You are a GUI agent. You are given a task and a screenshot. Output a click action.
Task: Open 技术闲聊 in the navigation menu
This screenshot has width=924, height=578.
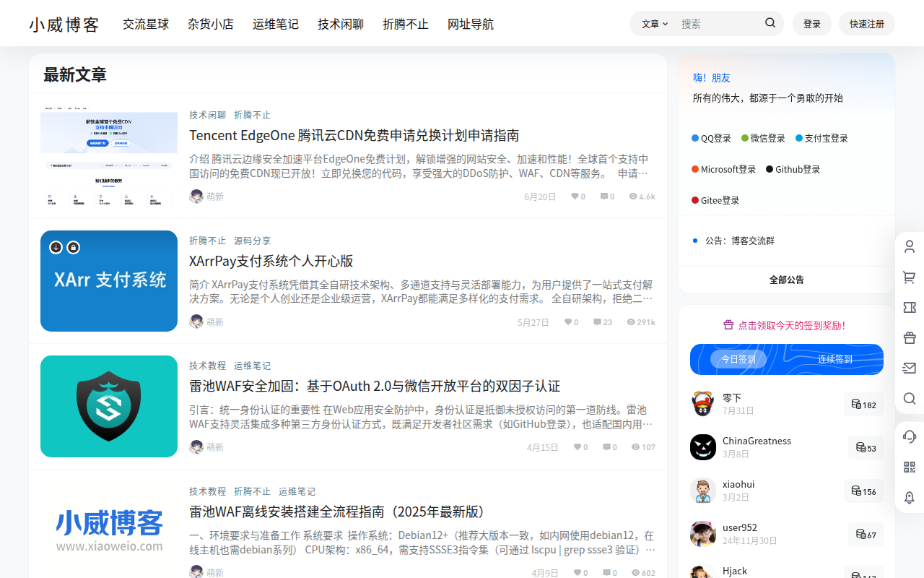coord(341,24)
